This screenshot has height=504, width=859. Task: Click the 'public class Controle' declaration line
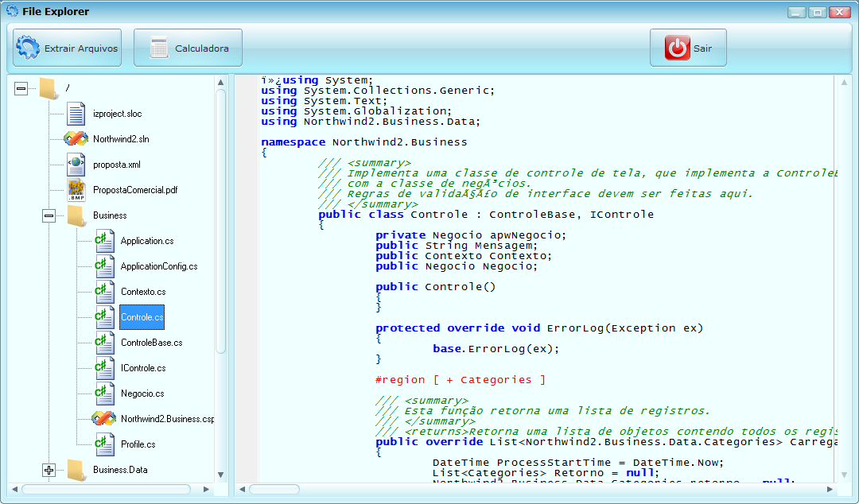(x=486, y=214)
